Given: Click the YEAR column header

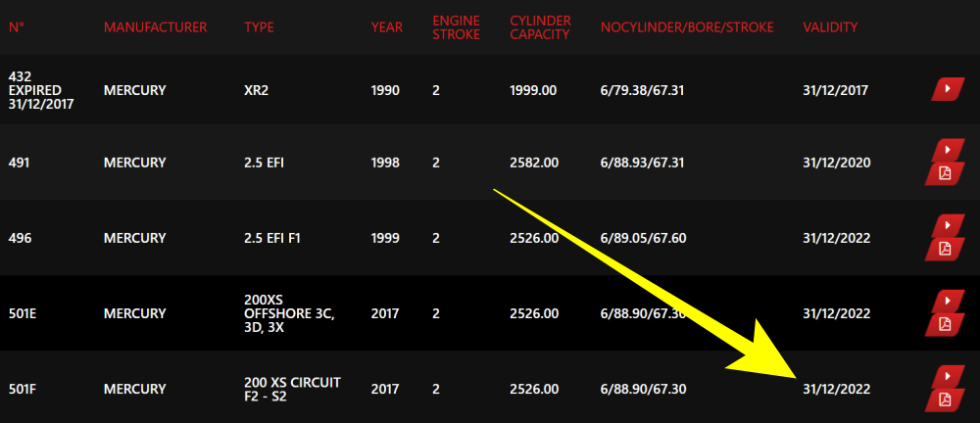Looking at the screenshot, I should click(x=387, y=27).
